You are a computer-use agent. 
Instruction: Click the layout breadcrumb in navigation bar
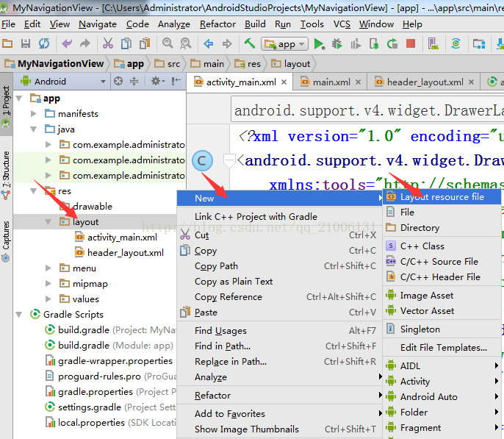(x=291, y=64)
